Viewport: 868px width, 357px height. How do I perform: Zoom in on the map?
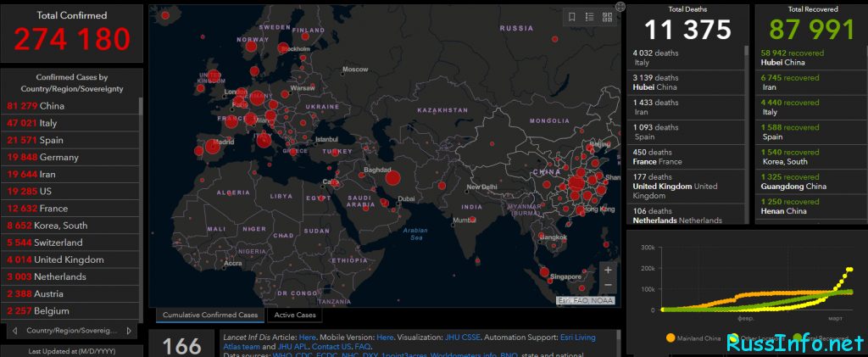[608, 271]
